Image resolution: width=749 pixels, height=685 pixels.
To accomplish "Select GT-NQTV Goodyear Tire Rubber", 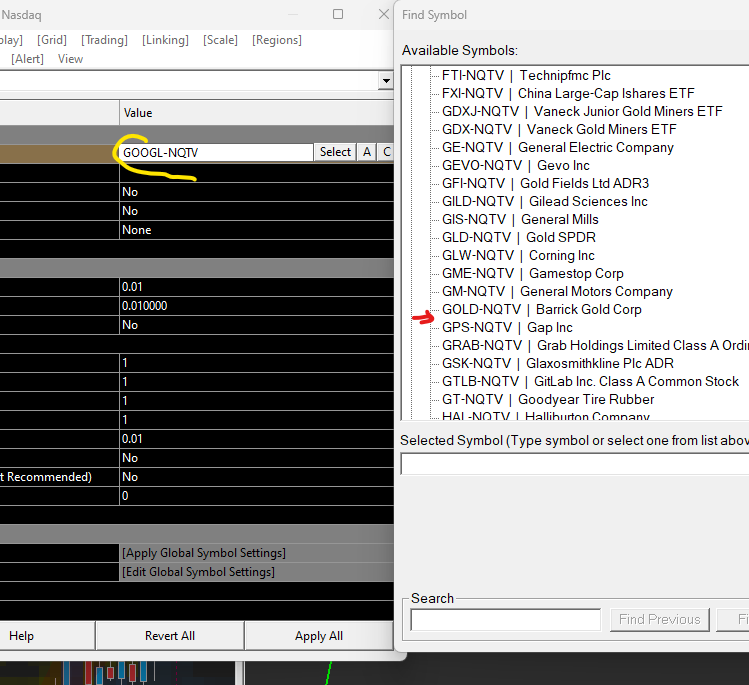I will (x=548, y=399).
